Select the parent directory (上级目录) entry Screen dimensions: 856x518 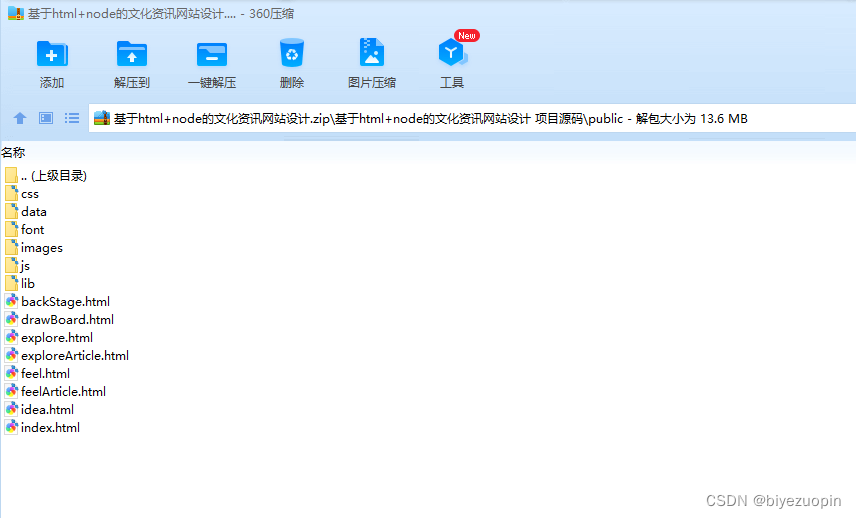tap(46, 176)
